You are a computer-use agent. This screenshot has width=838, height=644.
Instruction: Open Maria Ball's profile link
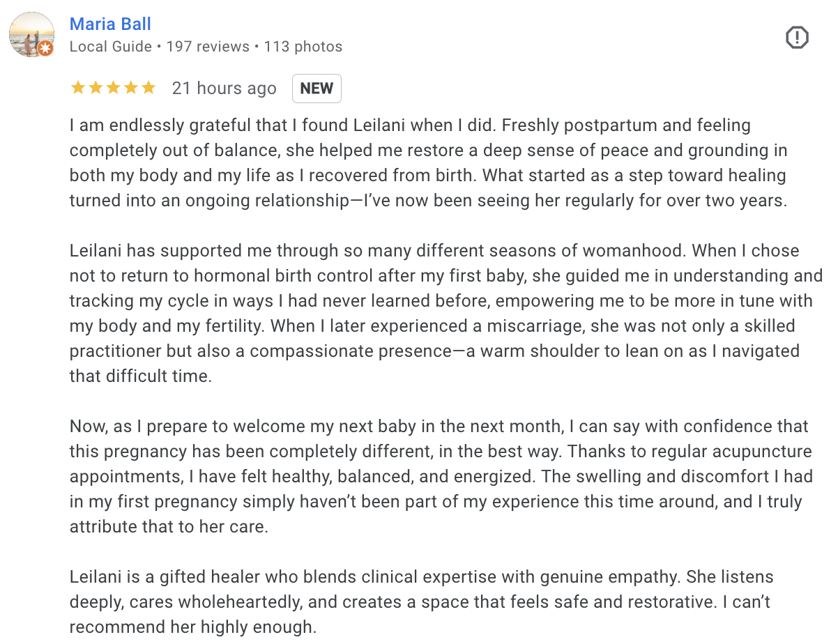[x=110, y=24]
